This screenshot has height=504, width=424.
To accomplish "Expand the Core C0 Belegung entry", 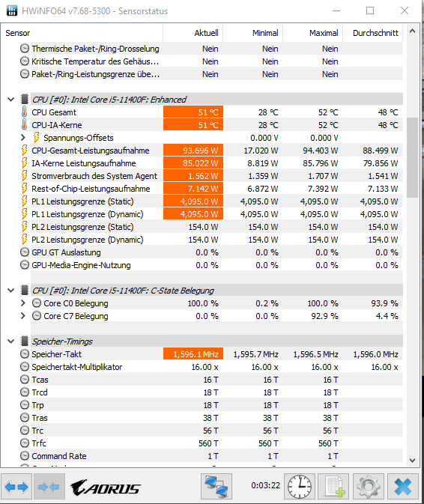I will [22, 303].
